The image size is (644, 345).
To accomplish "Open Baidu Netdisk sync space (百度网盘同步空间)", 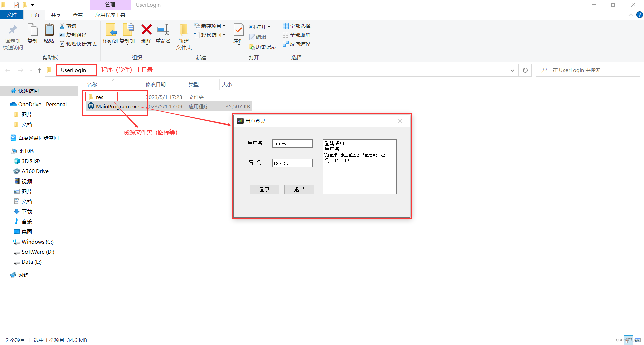I will (39, 138).
